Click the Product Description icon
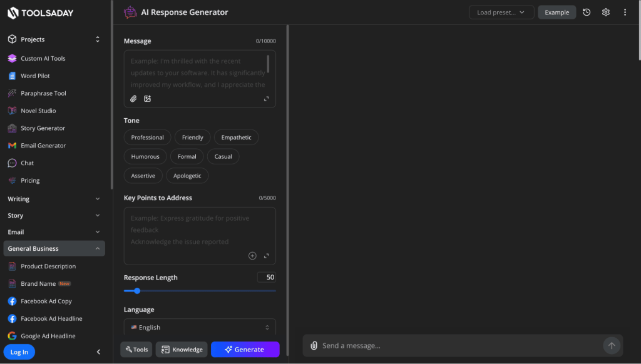Image resolution: width=641 pixels, height=364 pixels. pyautogui.click(x=13, y=266)
